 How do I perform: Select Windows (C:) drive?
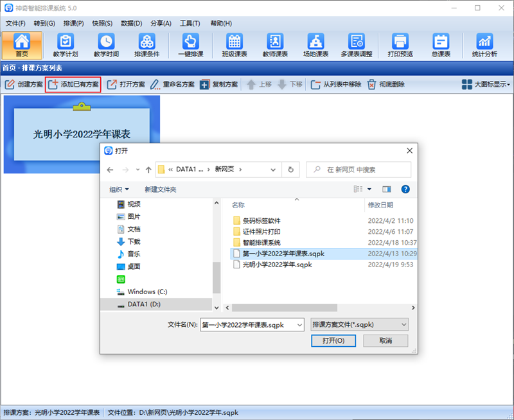pos(142,292)
